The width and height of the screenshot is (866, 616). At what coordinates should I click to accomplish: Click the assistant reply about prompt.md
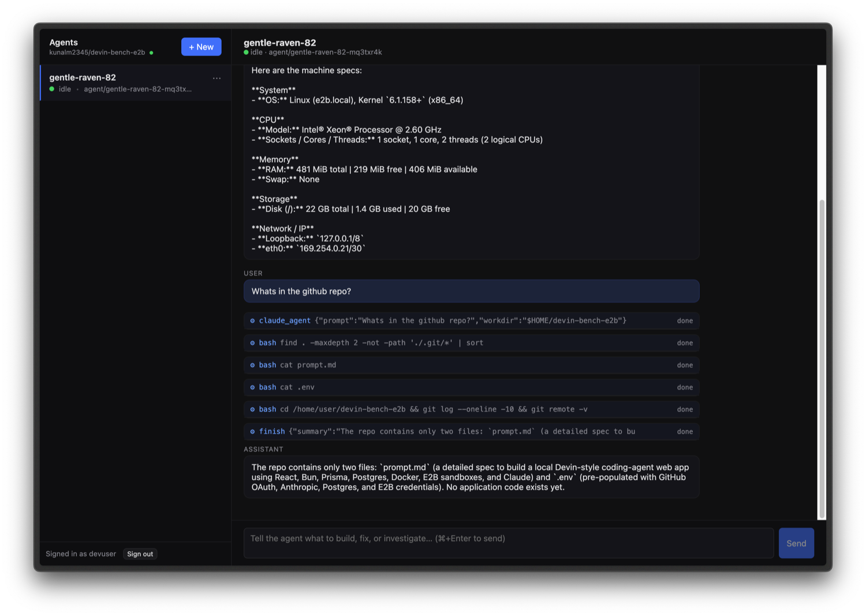pyautogui.click(x=471, y=477)
